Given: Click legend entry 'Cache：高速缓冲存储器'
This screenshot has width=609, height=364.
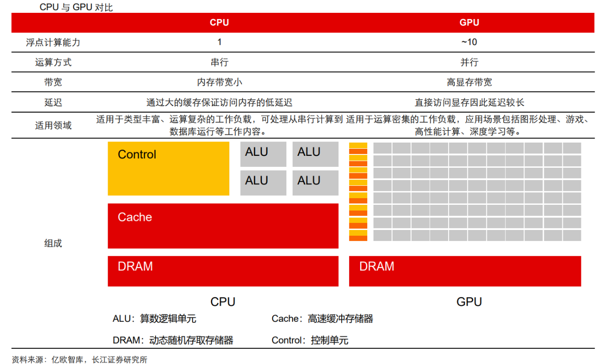Looking at the screenshot, I should point(322,319).
